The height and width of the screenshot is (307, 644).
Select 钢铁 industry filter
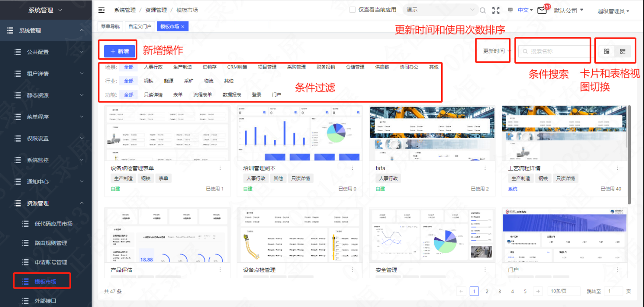[149, 81]
